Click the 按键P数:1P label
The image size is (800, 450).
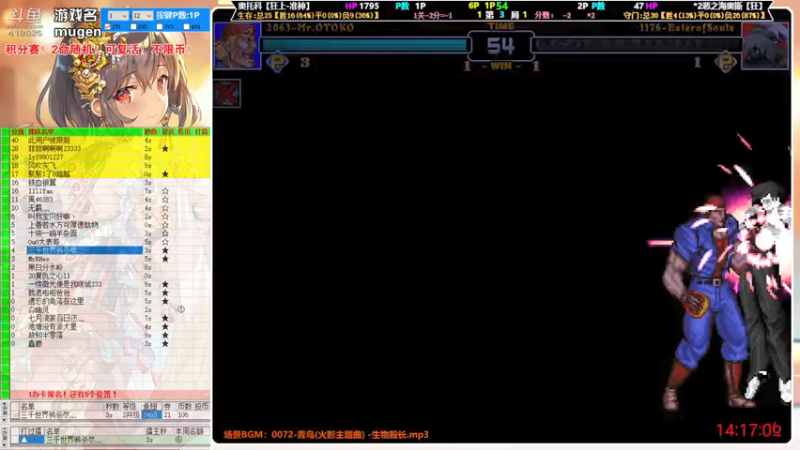178,15
